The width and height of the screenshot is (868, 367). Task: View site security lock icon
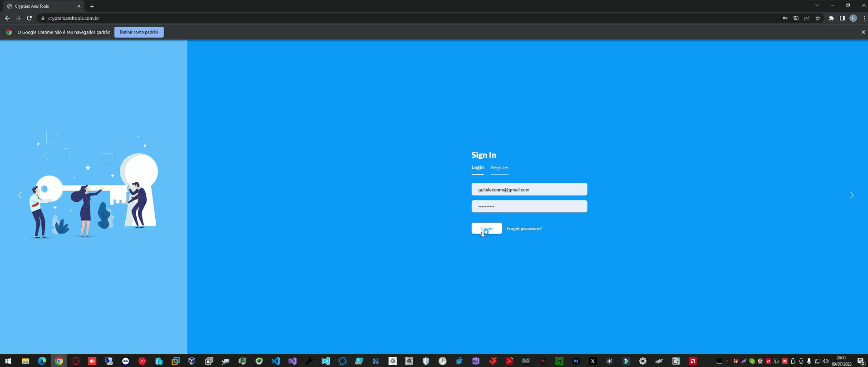pos(43,18)
